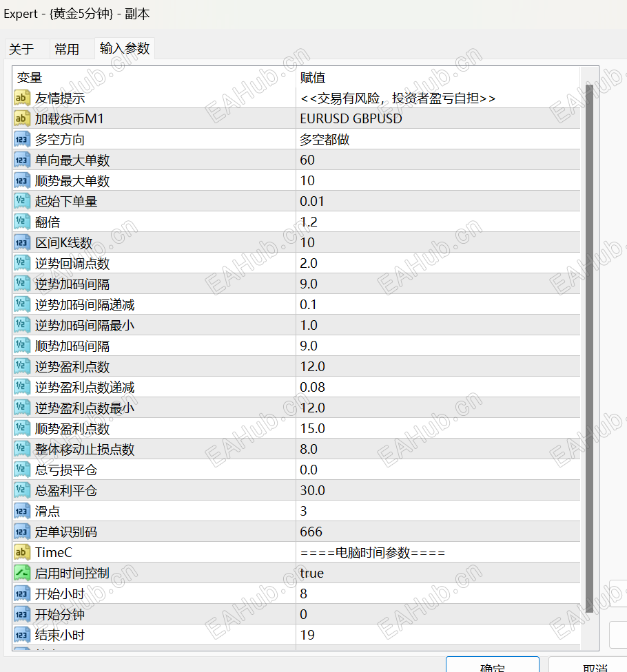627x672 pixels.
Task: Click the string icon beside 友情提示
Action: pyautogui.click(x=22, y=98)
